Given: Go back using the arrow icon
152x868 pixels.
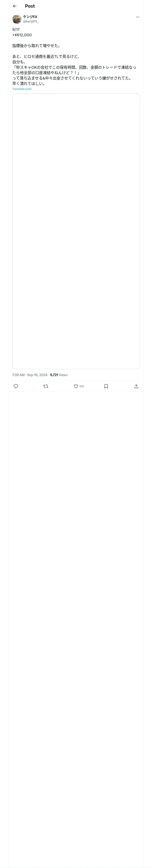Looking at the screenshot, I should pos(14,6).
